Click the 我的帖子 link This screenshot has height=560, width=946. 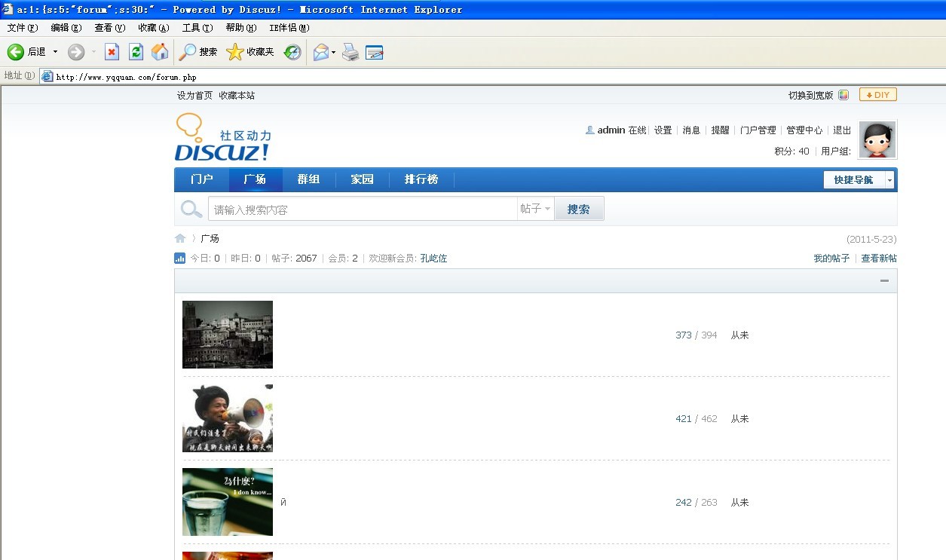click(831, 259)
